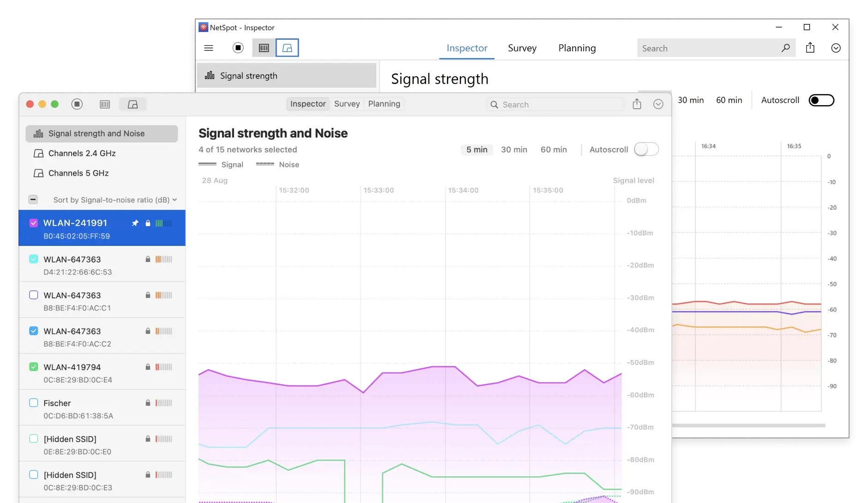Image resolution: width=868 pixels, height=503 pixels.
Task: Click Search field in Windows window
Action: (716, 48)
